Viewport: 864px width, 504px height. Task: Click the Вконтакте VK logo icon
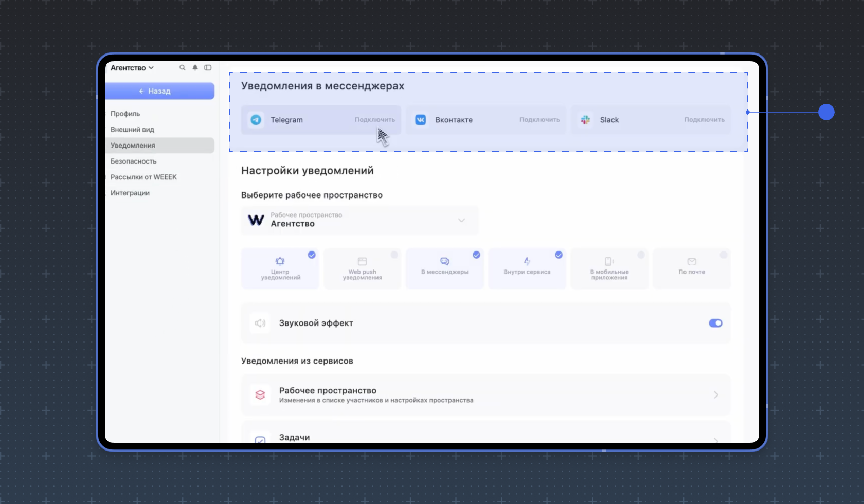tap(420, 120)
